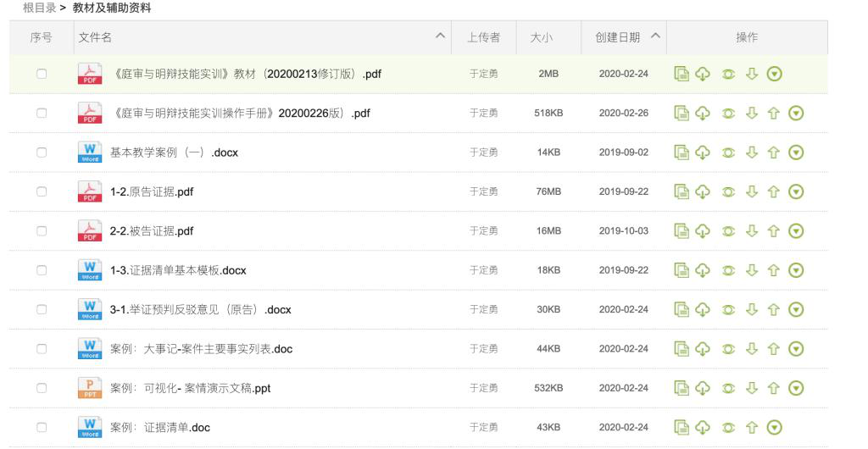The width and height of the screenshot is (868, 449).
Task: Click copy icon for 庭审与明辩技能实训操作手册 pdf
Action: pyautogui.click(x=682, y=113)
